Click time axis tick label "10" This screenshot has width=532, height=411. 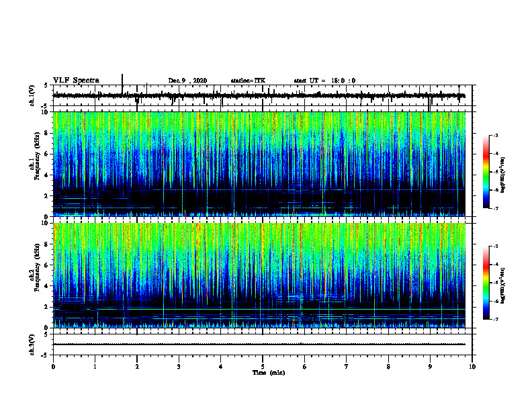[472, 367]
